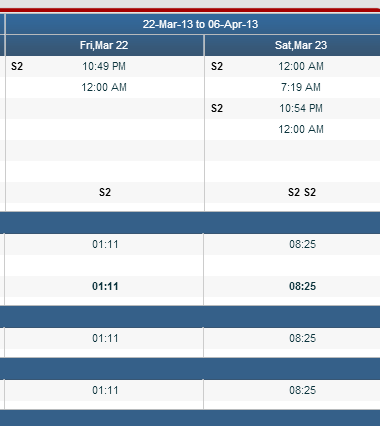Screen dimensions: 382x429
Task: Click Saturday's last 12:00 AM punch
Action: click(x=301, y=129)
